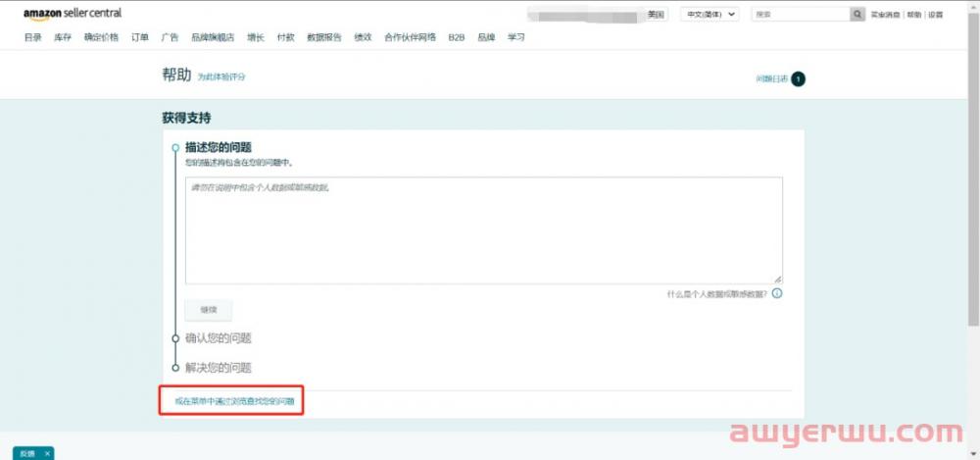Open the B2B menu item
The height and width of the screenshot is (460, 980).
457,37
